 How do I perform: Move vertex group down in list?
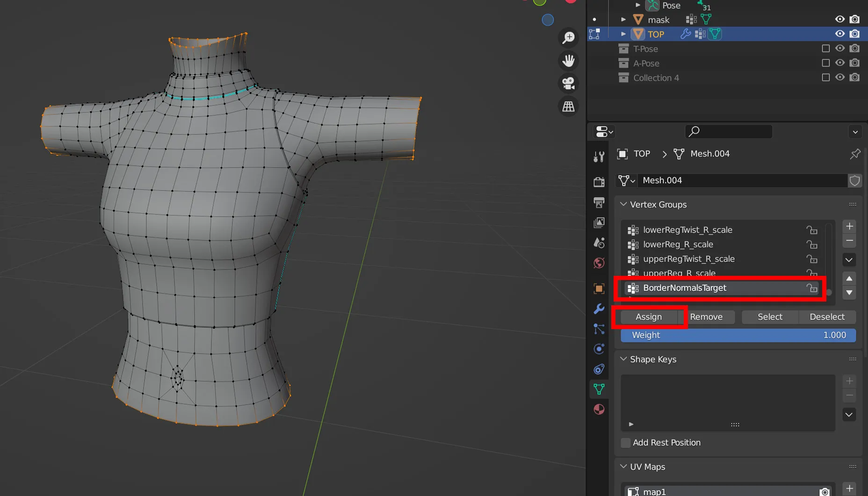tap(849, 293)
